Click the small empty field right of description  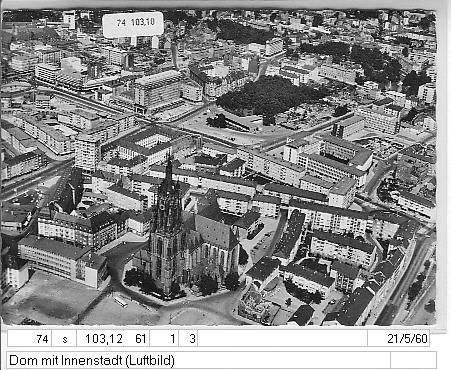(x=413, y=360)
